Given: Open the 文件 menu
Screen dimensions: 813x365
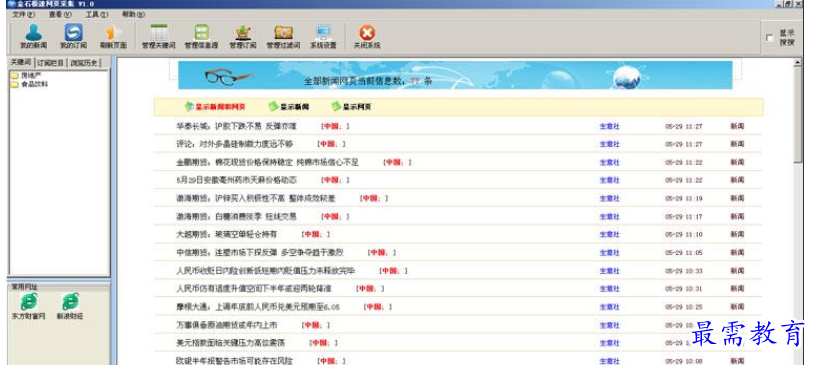Looking at the screenshot, I should (x=23, y=15).
